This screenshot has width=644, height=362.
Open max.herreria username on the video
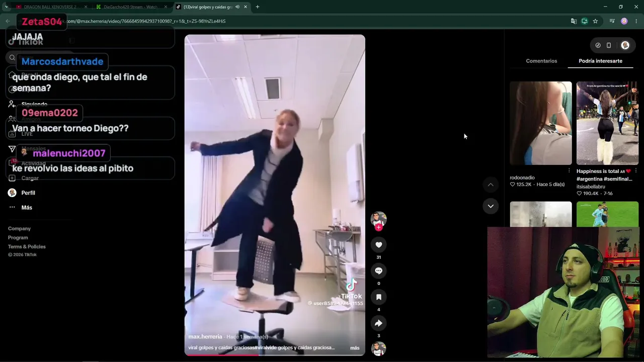(x=205, y=337)
